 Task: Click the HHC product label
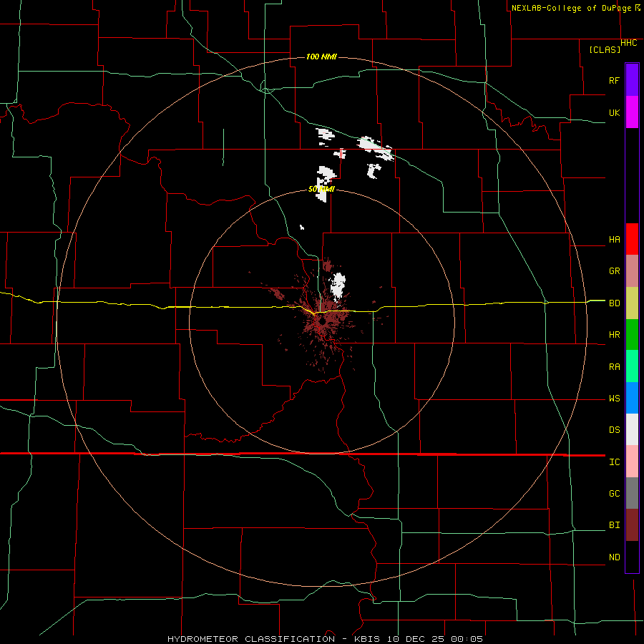point(628,43)
